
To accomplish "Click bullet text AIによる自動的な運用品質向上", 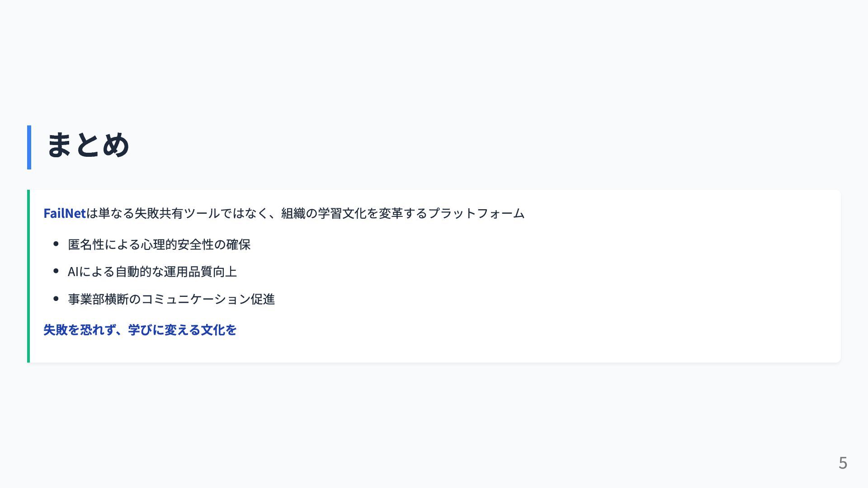I will [x=152, y=272].
